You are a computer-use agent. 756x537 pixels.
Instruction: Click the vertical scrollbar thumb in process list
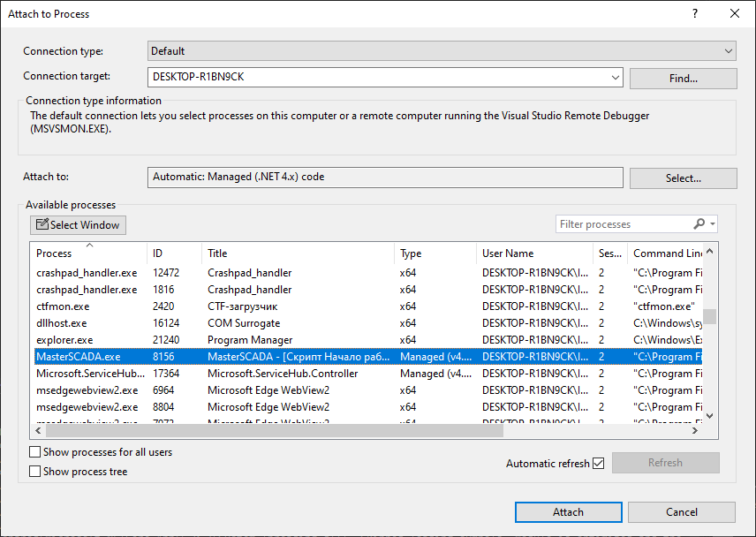709,316
